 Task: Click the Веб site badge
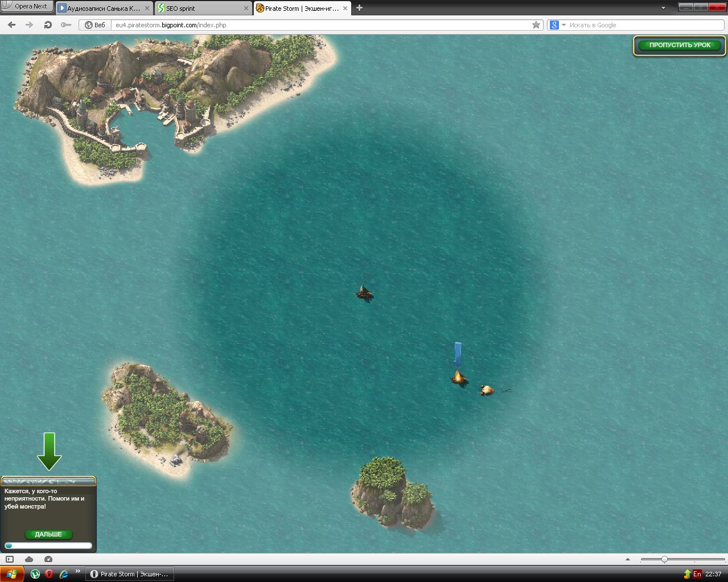click(95, 25)
